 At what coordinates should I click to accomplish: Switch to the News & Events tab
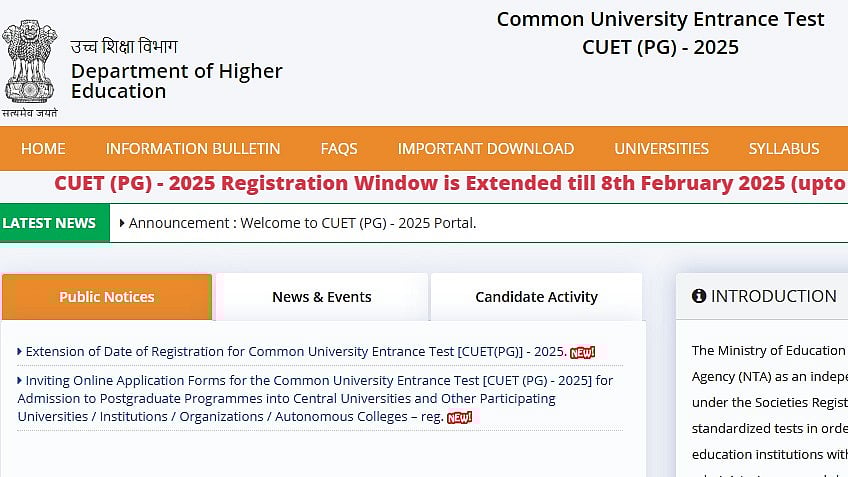(322, 297)
